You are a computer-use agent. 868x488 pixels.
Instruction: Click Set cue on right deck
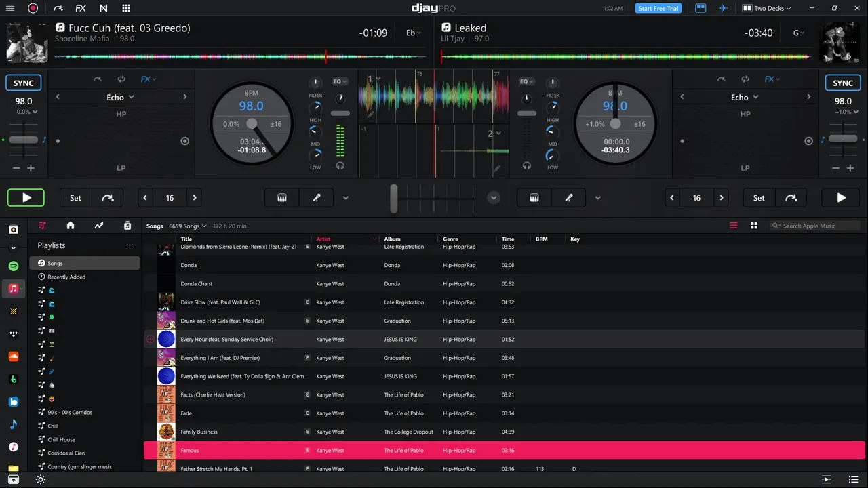point(759,198)
